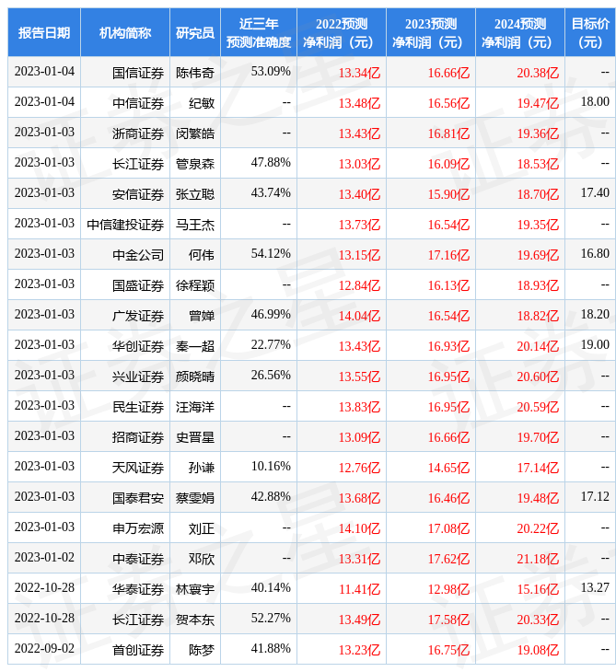Click accuracy value 54.12%
Viewport: 616px width, 672px height.
(x=271, y=254)
